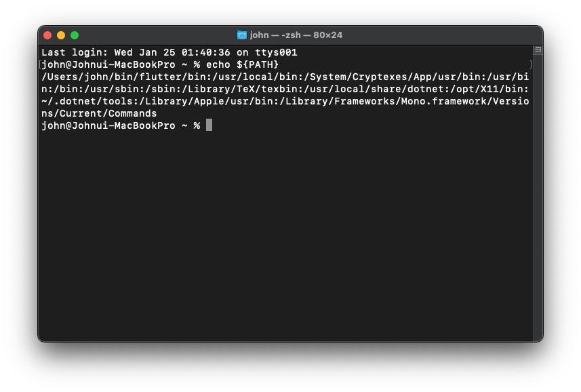Click the red close traffic light
Screen dimensions: 581x392
(x=47, y=35)
